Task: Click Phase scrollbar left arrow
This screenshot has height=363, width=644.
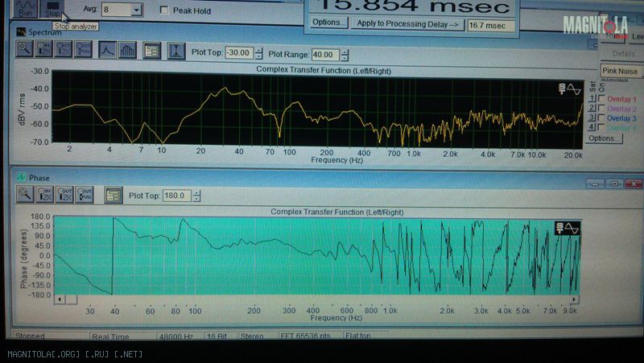Action: coord(60,299)
